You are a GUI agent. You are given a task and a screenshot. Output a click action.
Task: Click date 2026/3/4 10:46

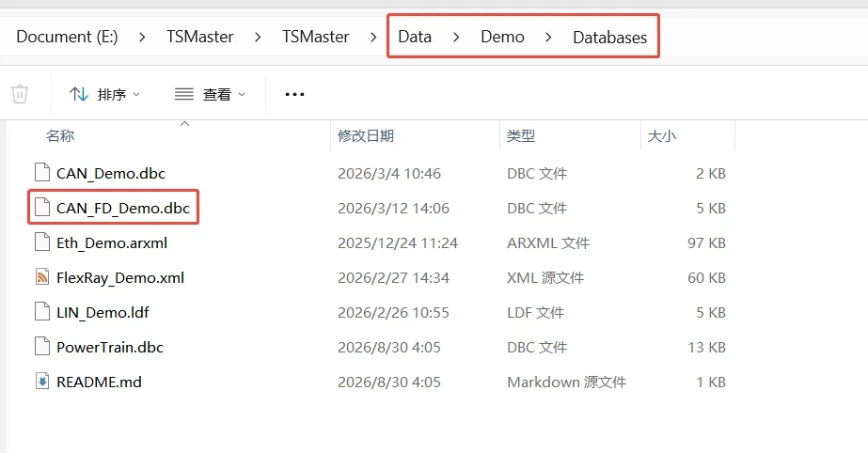(x=389, y=173)
